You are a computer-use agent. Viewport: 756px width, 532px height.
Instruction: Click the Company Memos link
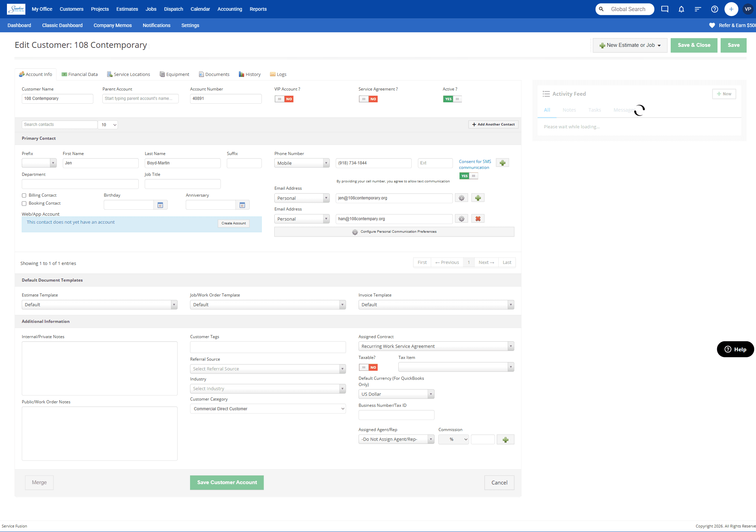(x=113, y=25)
